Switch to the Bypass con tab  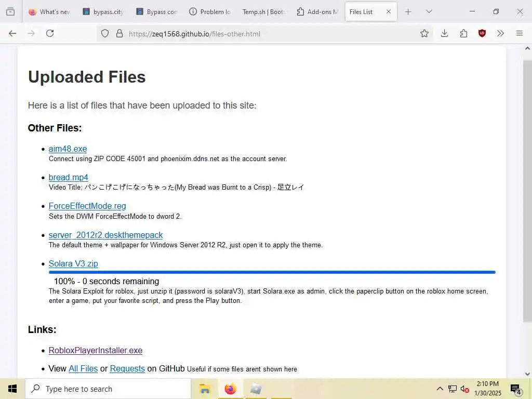click(157, 11)
